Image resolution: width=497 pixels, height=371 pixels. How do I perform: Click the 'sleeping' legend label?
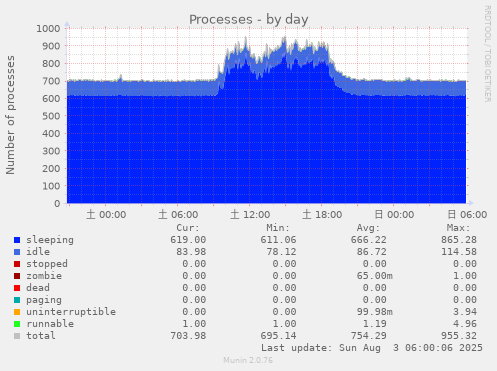click(50, 240)
